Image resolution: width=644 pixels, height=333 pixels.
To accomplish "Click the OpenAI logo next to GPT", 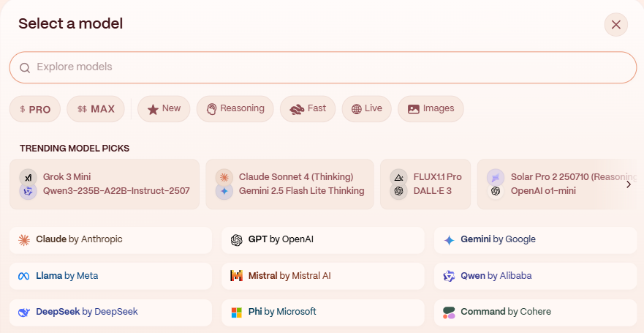I will click(237, 240).
